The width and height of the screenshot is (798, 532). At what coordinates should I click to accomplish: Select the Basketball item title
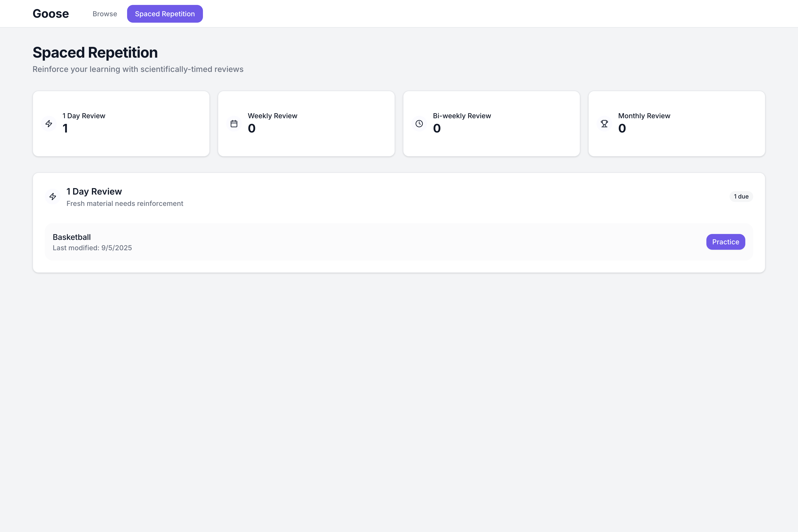click(72, 237)
